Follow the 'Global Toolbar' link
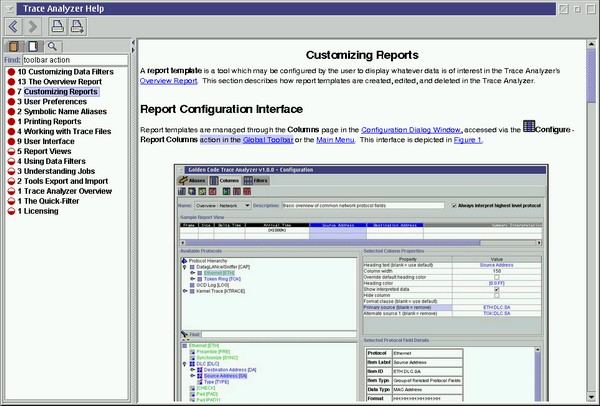The image size is (600, 406). coord(268,140)
